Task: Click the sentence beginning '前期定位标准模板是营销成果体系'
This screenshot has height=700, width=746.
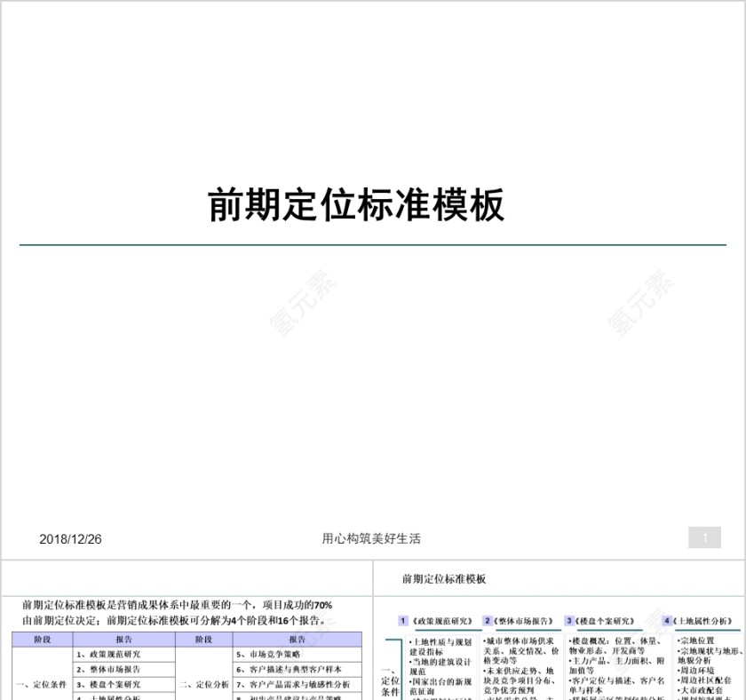Action: tap(177, 605)
